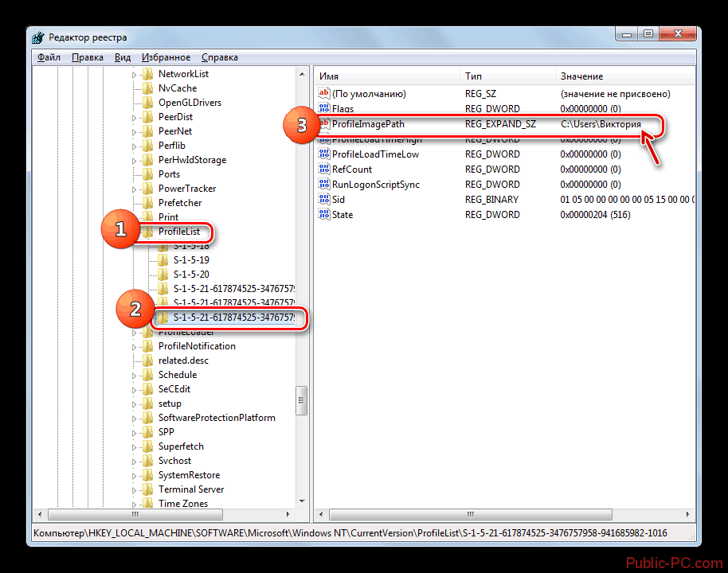Select the S-1-5-20 subkey
The width and height of the screenshot is (728, 573).
[x=191, y=275]
